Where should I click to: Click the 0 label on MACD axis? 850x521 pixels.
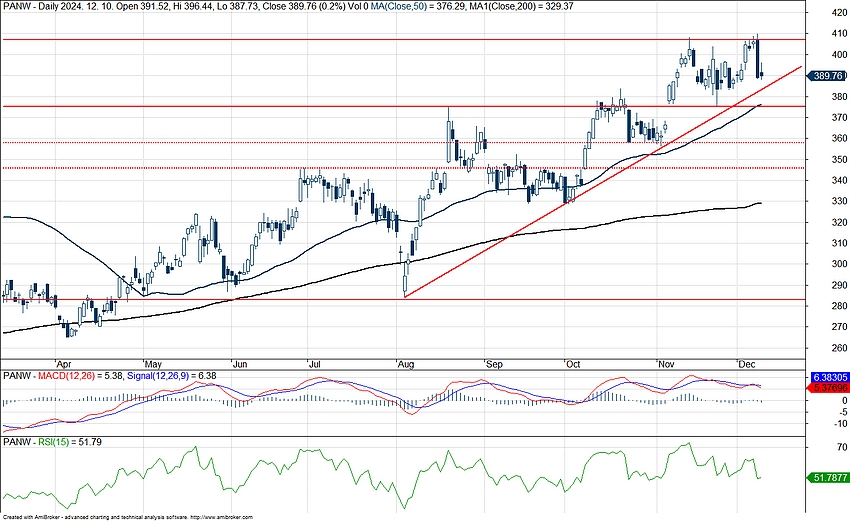coord(845,401)
